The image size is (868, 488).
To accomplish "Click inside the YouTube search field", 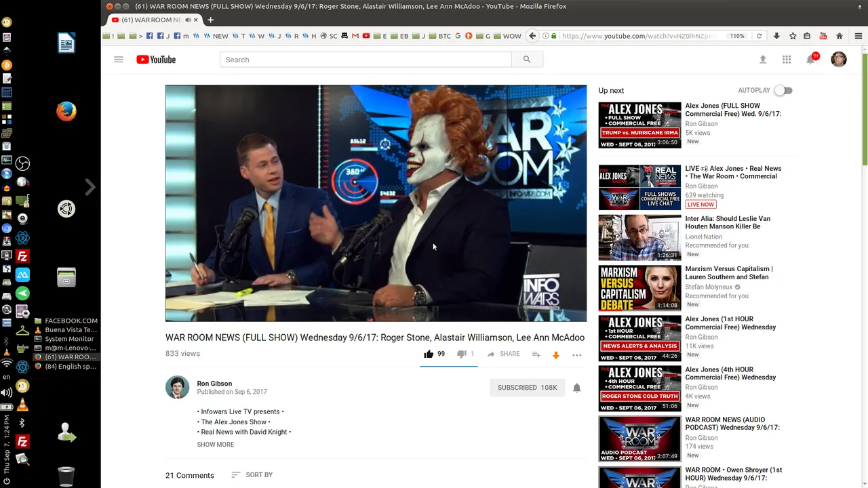I will 366,60.
